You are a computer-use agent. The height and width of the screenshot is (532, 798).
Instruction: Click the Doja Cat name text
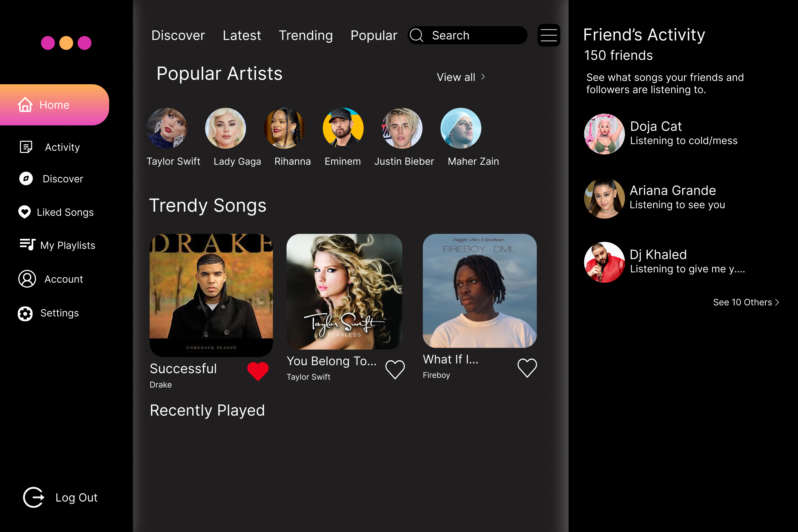656,126
